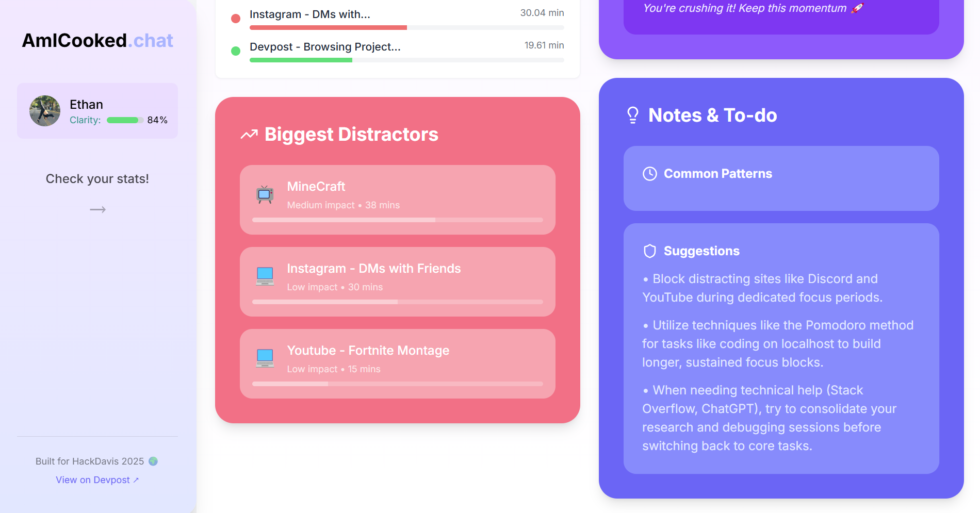The image size is (980, 513).
Task: Open Instagram - DMs with Friends card
Action: 398,282
